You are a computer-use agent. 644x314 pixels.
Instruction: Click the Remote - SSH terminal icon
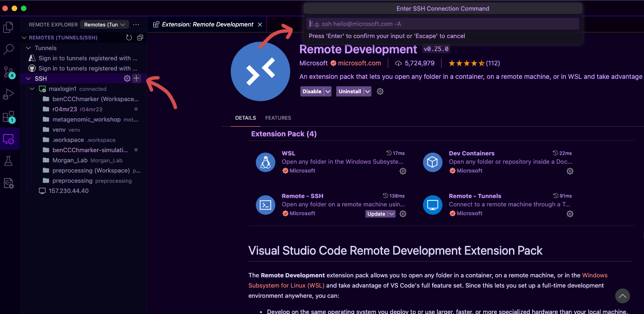pos(266,205)
